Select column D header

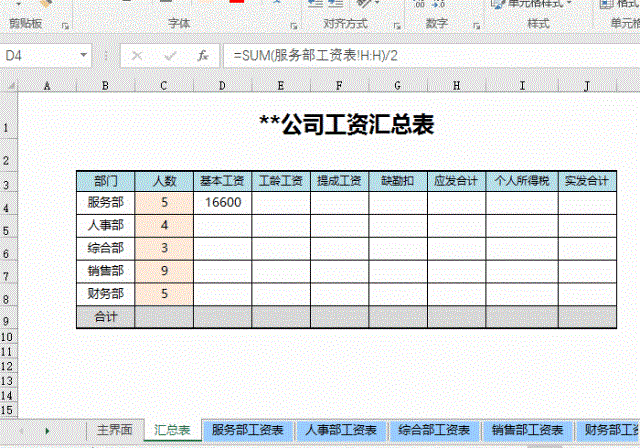tap(222, 86)
